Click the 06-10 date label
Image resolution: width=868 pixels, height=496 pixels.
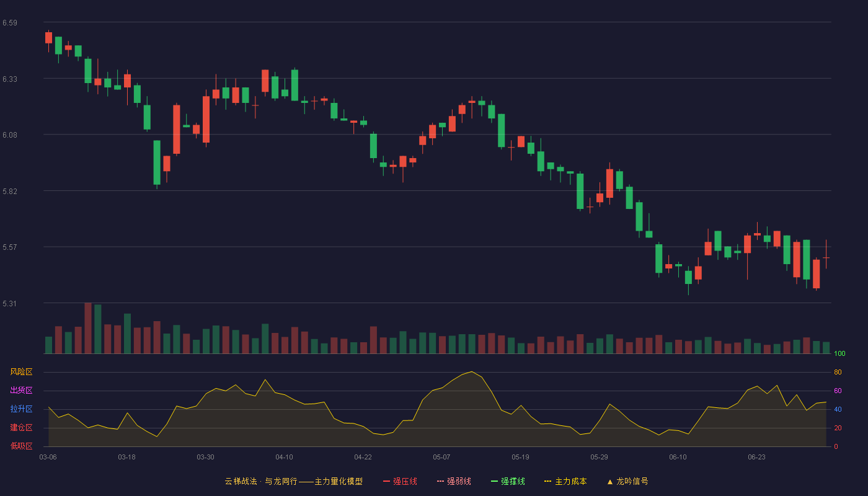(678, 457)
